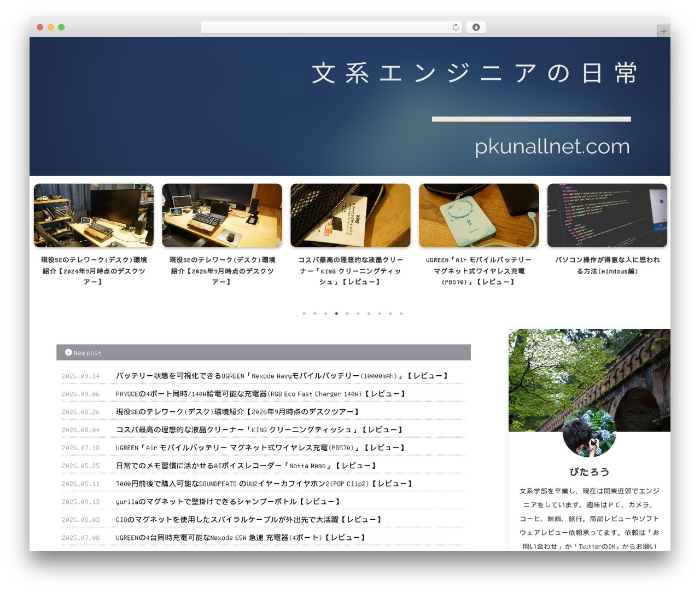Select the first carousel pagination dot
The image size is (700, 593).
pos(304,313)
